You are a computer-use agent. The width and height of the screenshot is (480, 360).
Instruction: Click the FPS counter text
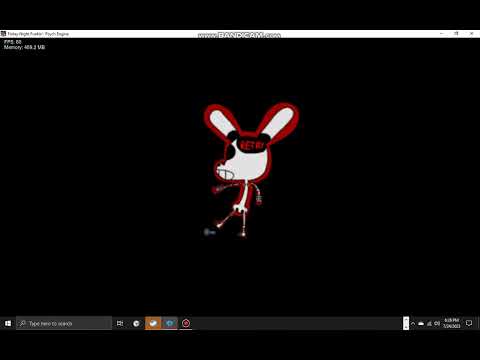pyautogui.click(x=13, y=42)
